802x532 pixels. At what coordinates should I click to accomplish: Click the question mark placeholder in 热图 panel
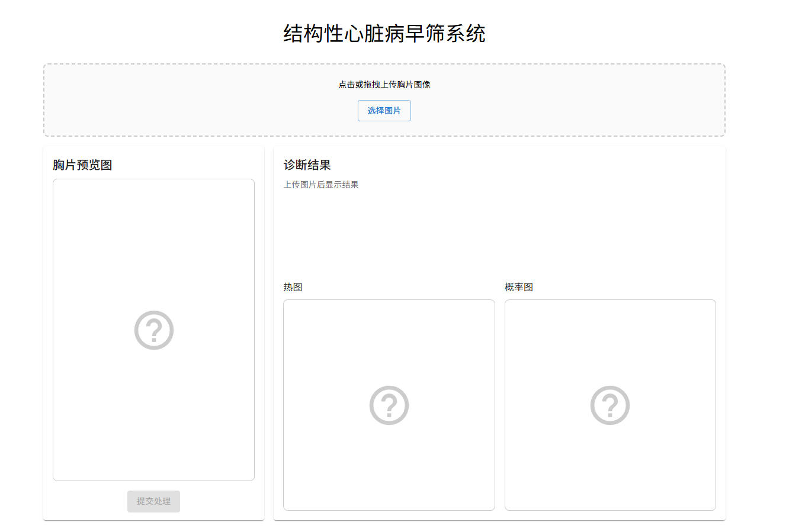[x=389, y=405]
